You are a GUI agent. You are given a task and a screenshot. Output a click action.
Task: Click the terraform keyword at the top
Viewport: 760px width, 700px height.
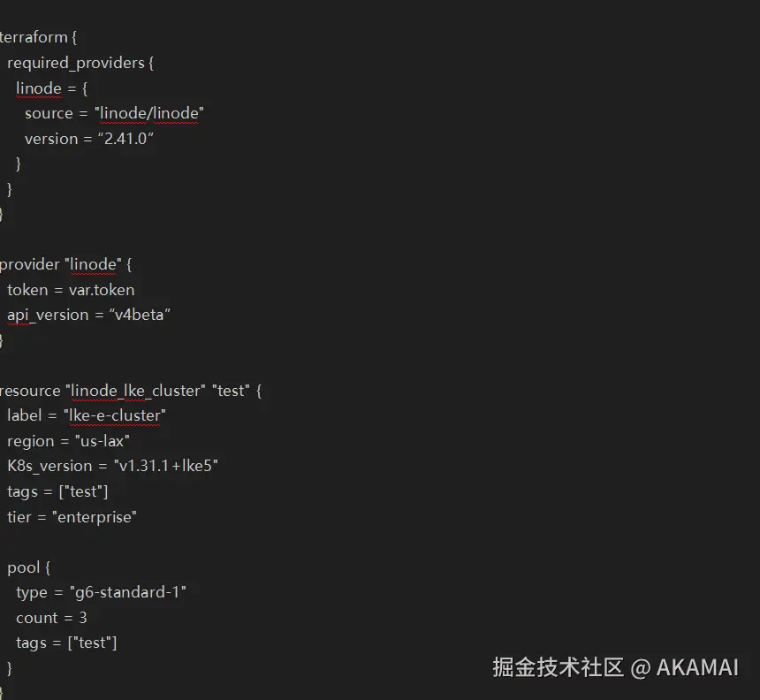coord(33,38)
